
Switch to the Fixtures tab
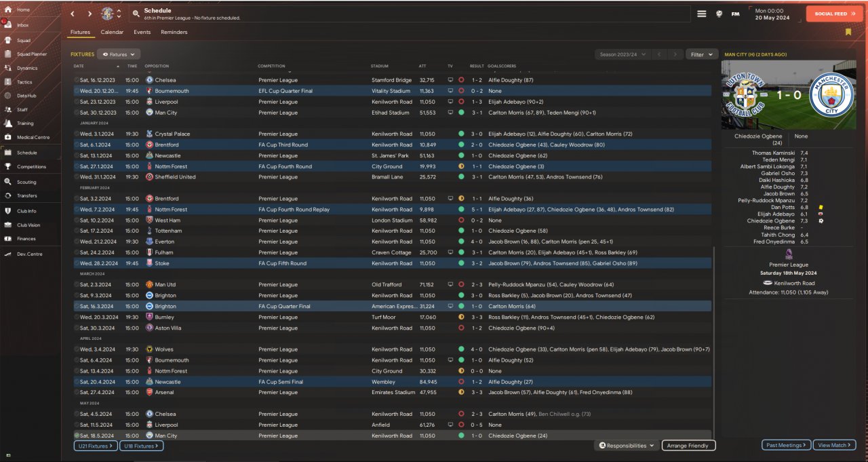(x=80, y=32)
